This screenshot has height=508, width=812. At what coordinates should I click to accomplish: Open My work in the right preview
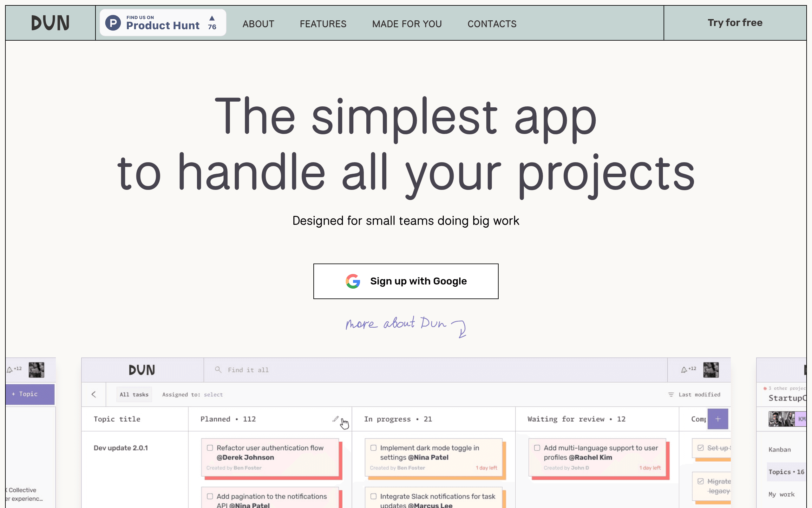coord(782,494)
